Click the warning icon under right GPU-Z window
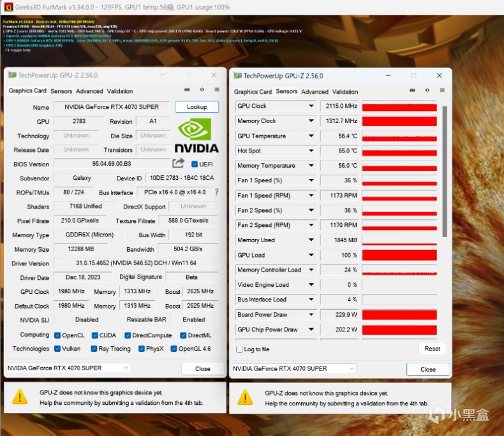Screen dimensions: 504x436 pos(245,398)
